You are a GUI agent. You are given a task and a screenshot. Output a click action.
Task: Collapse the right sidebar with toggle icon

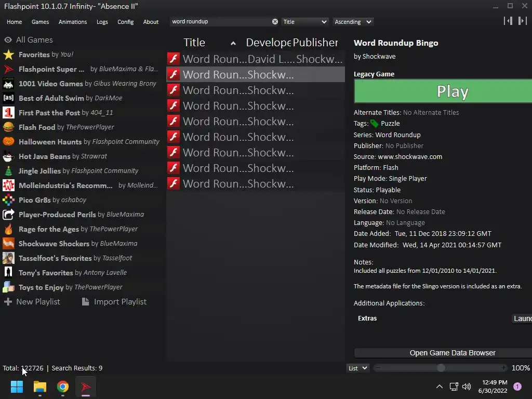click(x=522, y=21)
